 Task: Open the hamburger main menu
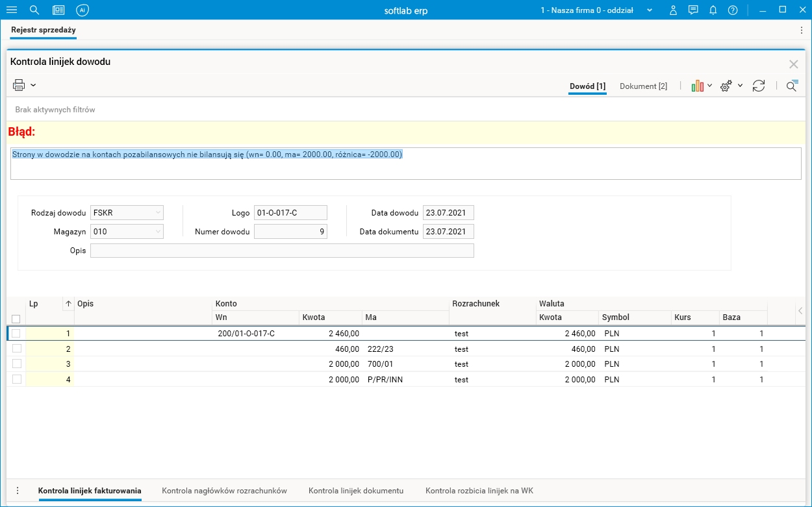pos(12,10)
